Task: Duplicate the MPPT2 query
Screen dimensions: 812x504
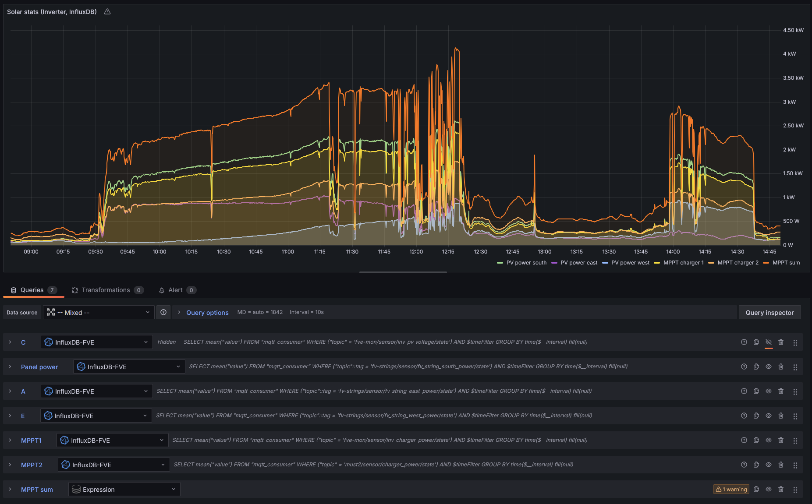Action: [x=756, y=465]
